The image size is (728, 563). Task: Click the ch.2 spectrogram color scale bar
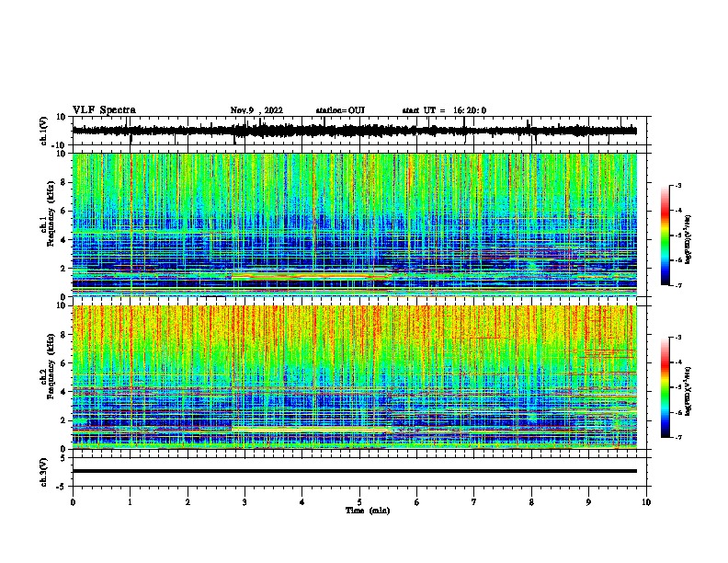[x=665, y=387]
